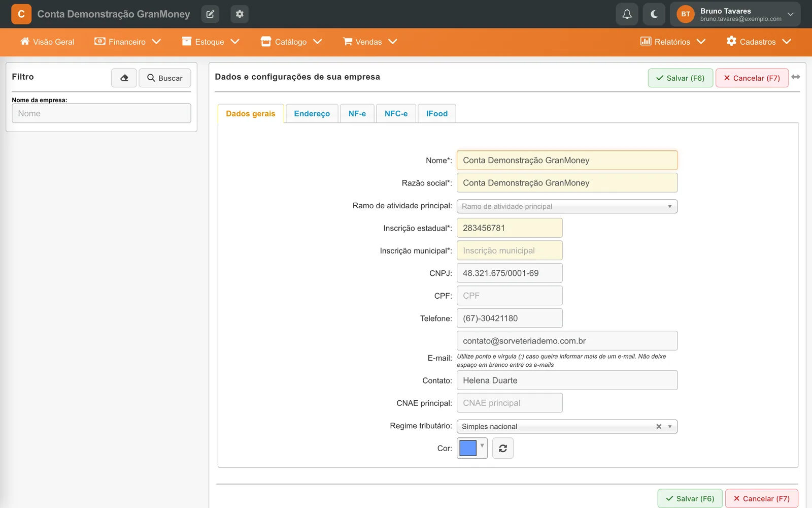The height and width of the screenshot is (508, 812).
Task: Go to Visão Geral home
Action: (47, 42)
